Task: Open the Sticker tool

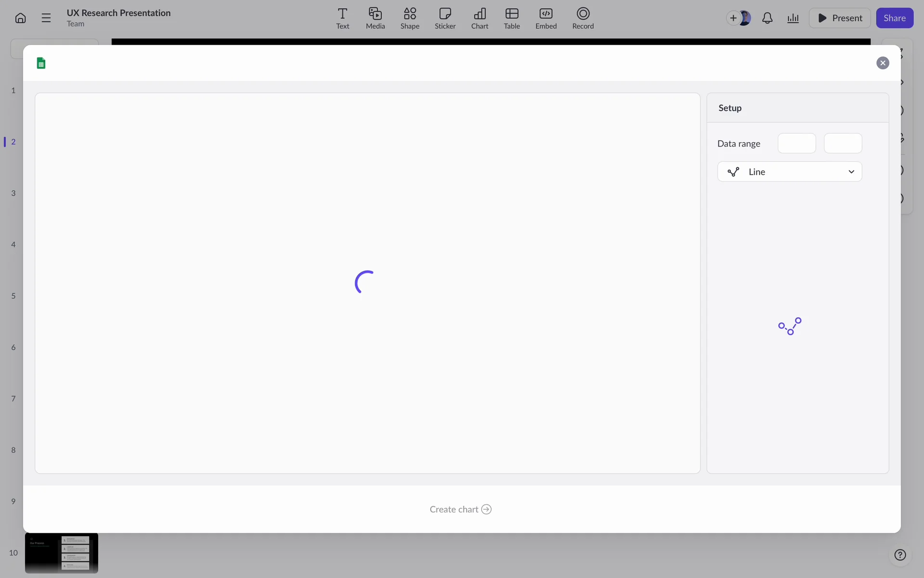Action: pyautogui.click(x=445, y=18)
